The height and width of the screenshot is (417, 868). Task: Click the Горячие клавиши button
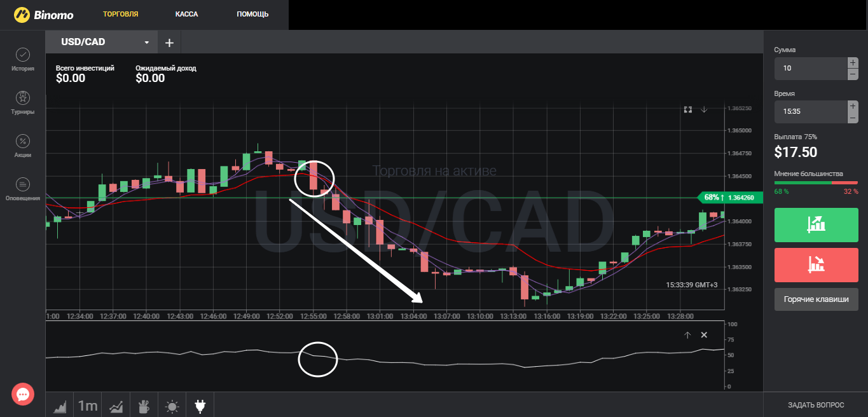816,299
